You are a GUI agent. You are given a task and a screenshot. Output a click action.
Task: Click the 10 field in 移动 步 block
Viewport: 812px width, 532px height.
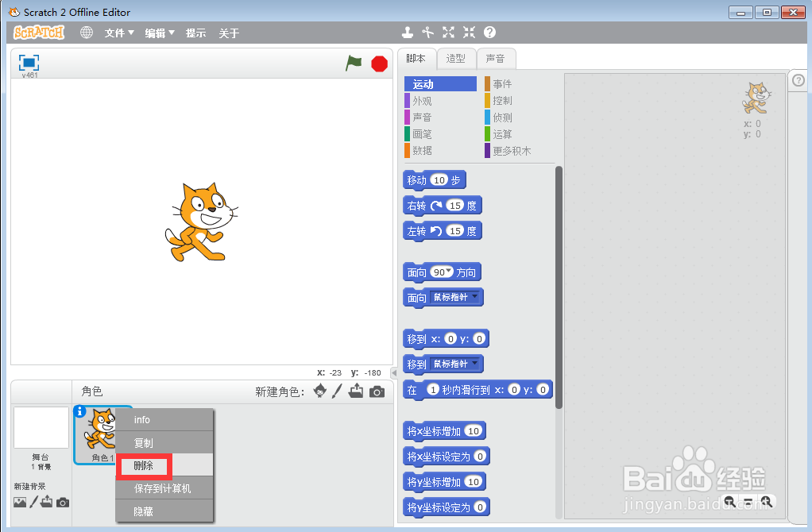[439, 179]
